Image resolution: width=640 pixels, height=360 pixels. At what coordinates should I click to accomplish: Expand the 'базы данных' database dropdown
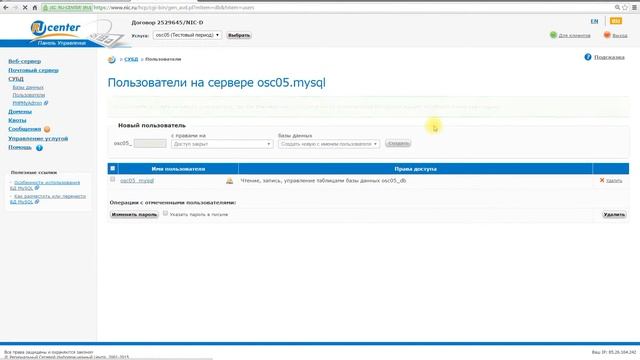click(329, 144)
